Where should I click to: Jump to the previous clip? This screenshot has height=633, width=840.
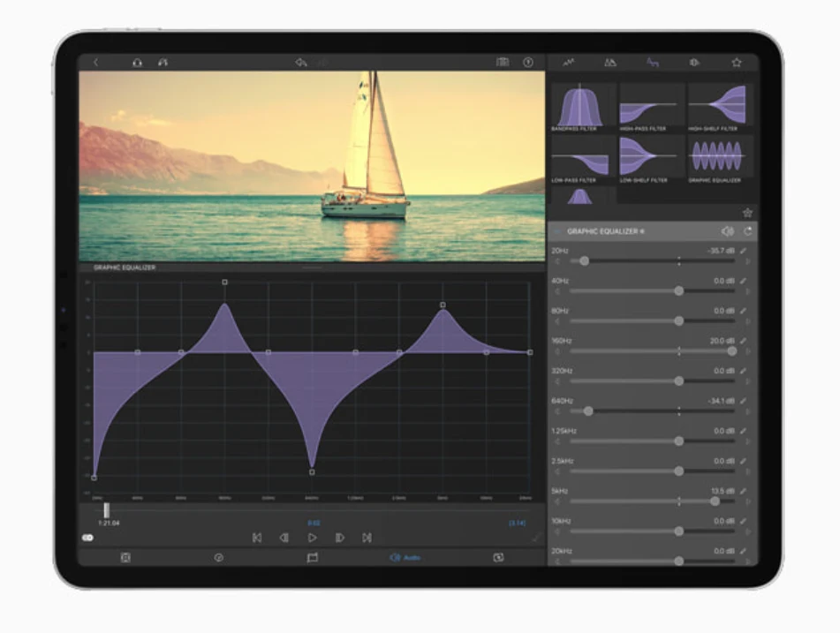click(256, 538)
